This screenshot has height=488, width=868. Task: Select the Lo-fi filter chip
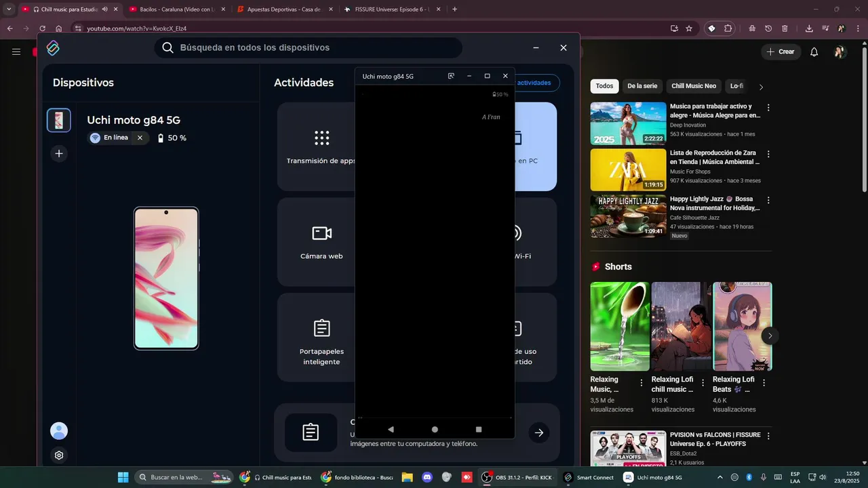[736, 86]
